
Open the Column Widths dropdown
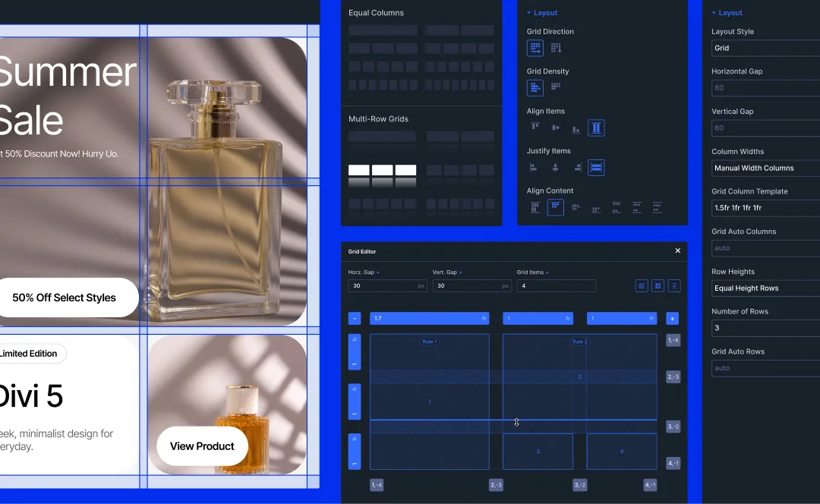coord(765,169)
